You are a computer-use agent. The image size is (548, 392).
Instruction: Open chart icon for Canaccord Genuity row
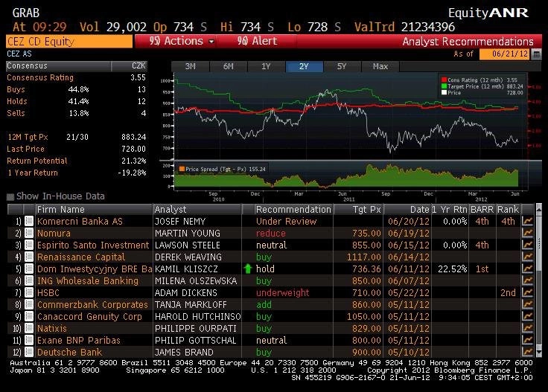[527, 316]
